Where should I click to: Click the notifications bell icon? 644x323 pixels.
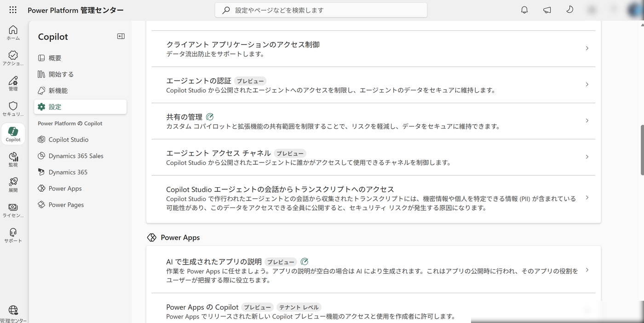(524, 10)
